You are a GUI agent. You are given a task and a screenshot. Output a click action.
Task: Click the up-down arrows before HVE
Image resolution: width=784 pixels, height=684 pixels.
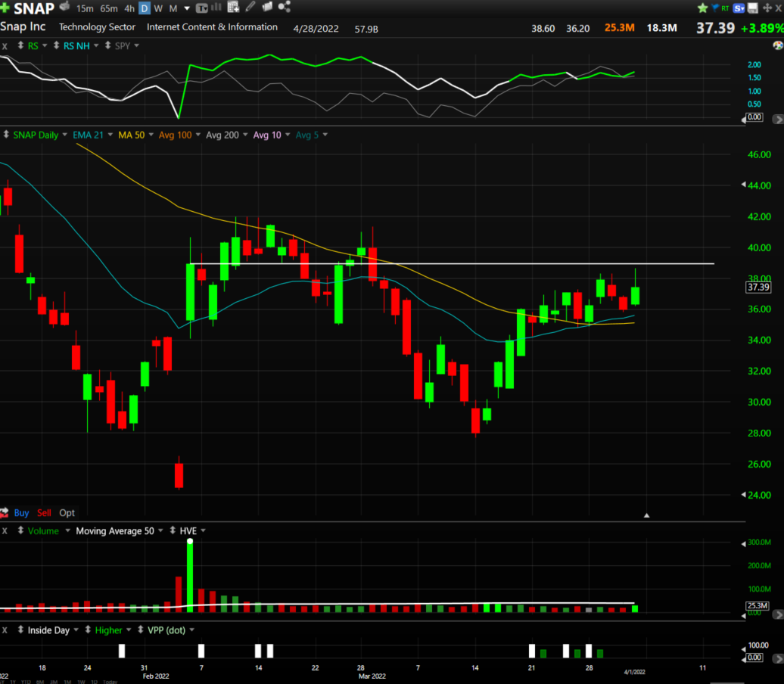173,530
